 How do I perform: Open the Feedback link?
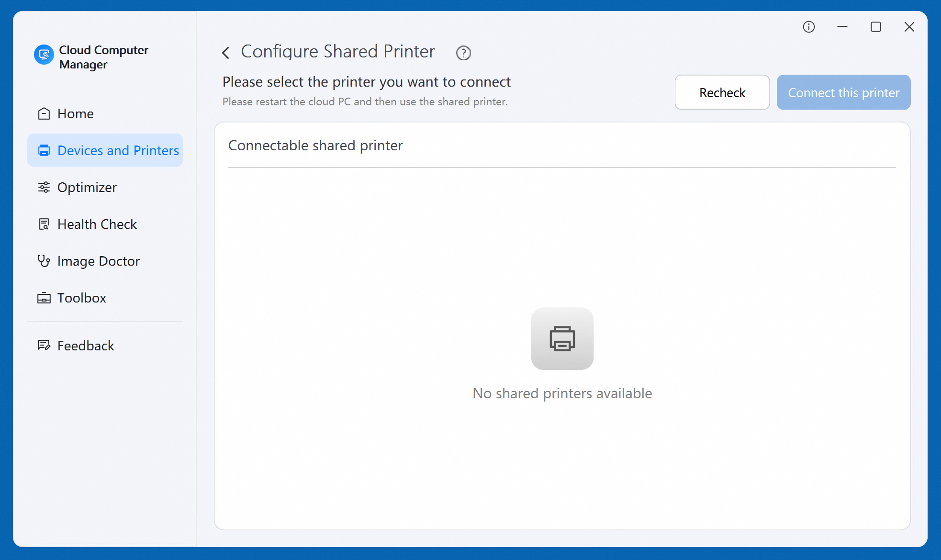85,345
